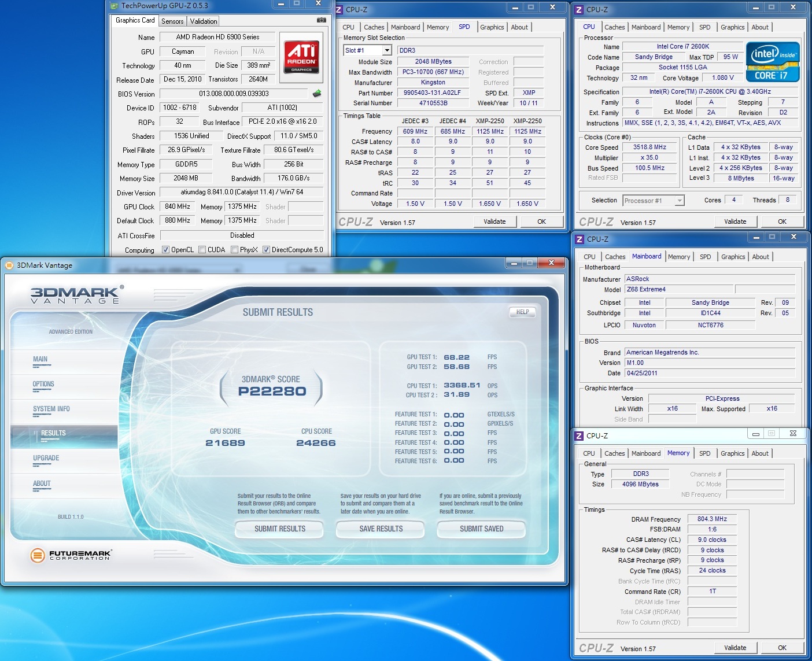Toggle the PhysX checkbox in GPU-Z
Screen dimensions: 812x661
tap(234, 250)
